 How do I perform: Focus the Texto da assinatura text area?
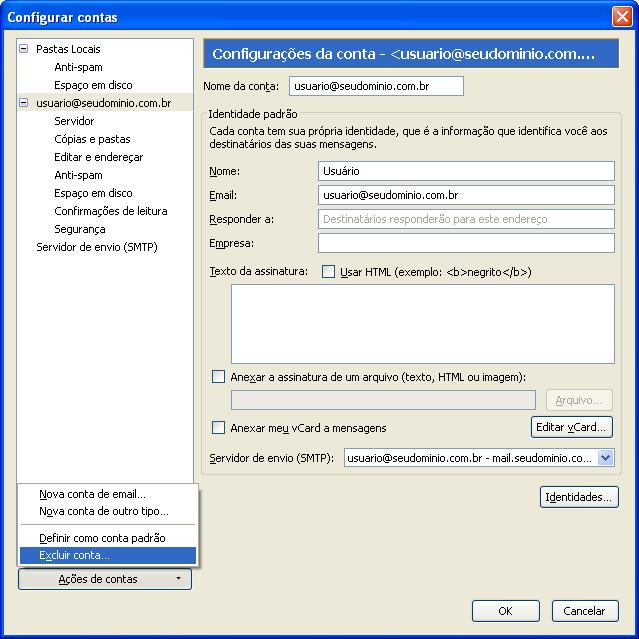(422, 322)
